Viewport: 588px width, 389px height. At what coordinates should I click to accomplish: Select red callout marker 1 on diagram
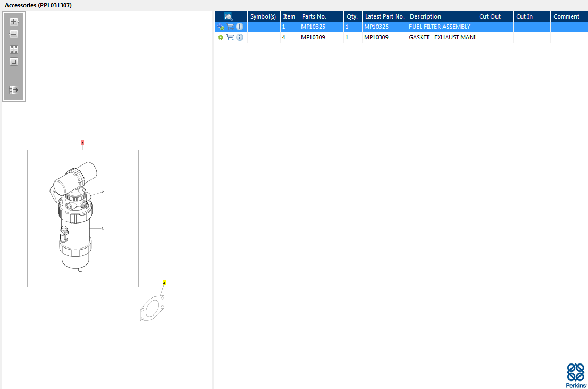[82, 143]
